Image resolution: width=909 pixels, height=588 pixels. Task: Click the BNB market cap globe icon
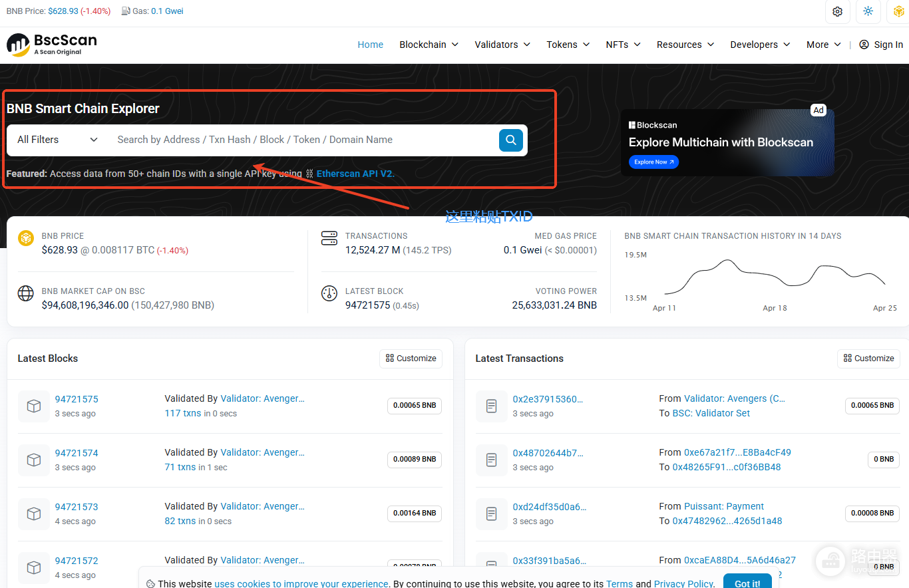coord(26,293)
